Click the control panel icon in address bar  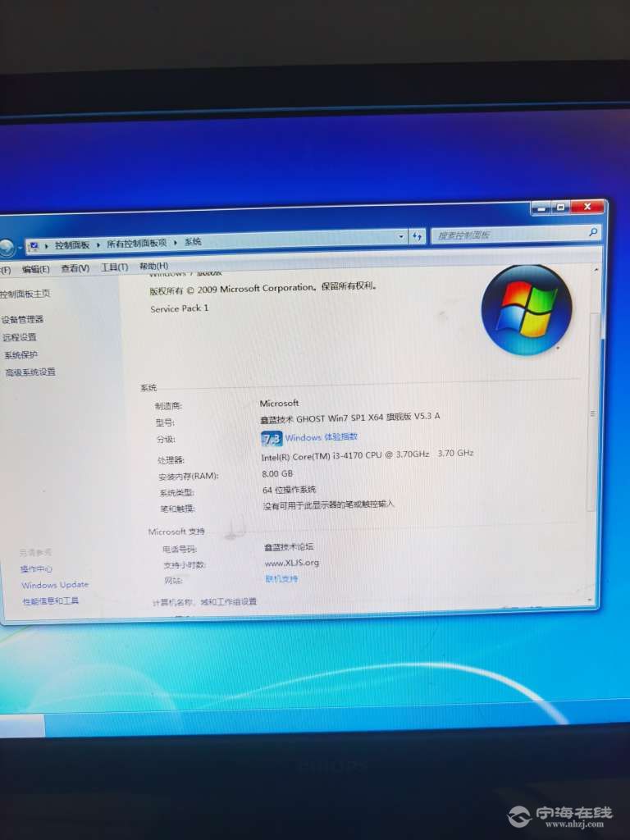coord(34,246)
